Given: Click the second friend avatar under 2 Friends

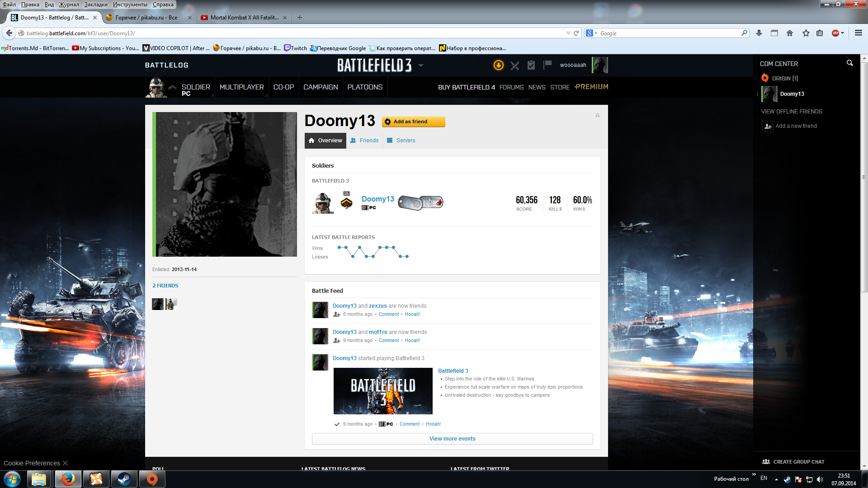Looking at the screenshot, I should 171,304.
